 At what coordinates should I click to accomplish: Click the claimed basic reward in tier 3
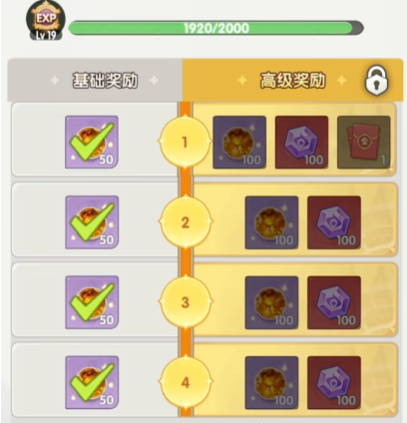coord(92,302)
